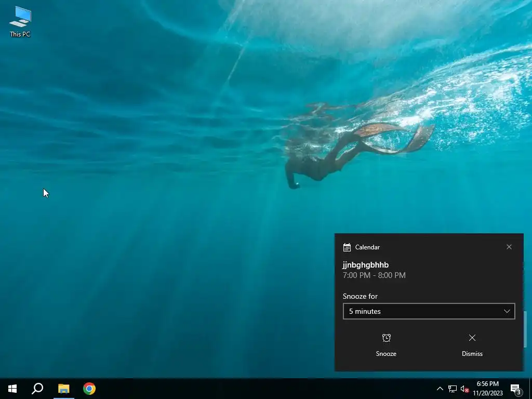Snooze the calendar reminder

tap(386, 345)
